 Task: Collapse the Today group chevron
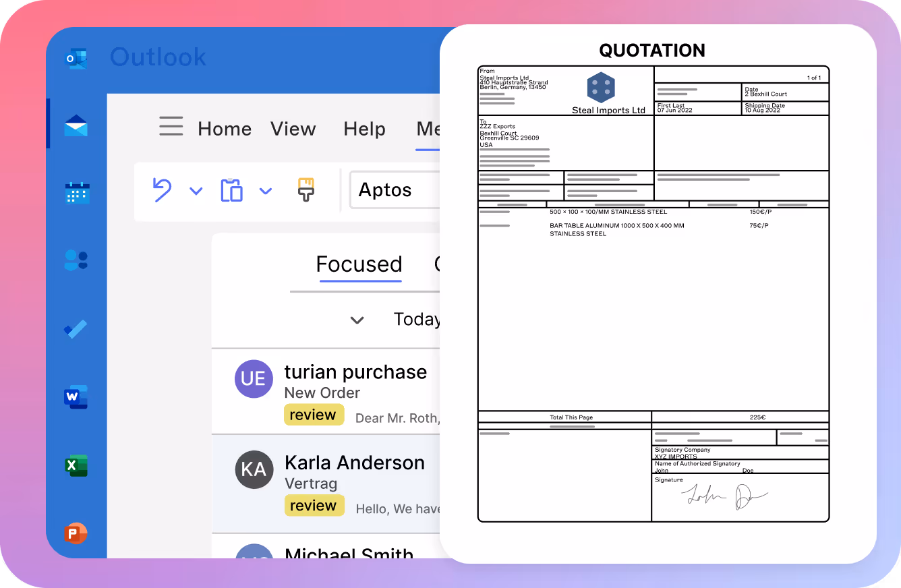tap(357, 320)
